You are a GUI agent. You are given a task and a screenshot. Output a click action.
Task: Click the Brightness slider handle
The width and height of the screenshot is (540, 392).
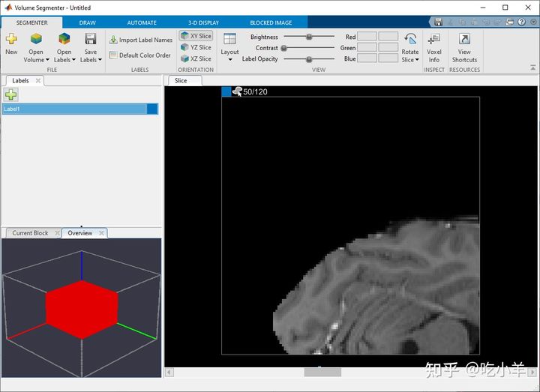coord(308,37)
